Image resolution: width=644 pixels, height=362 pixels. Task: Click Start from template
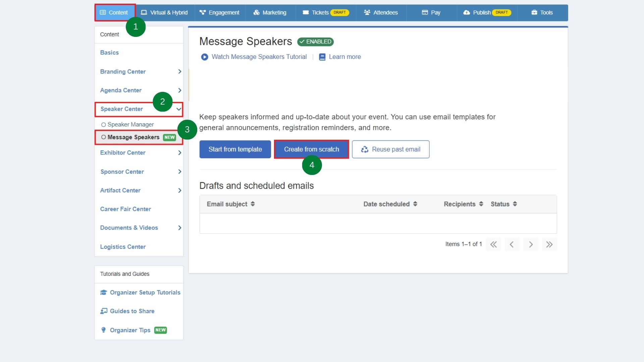point(235,149)
